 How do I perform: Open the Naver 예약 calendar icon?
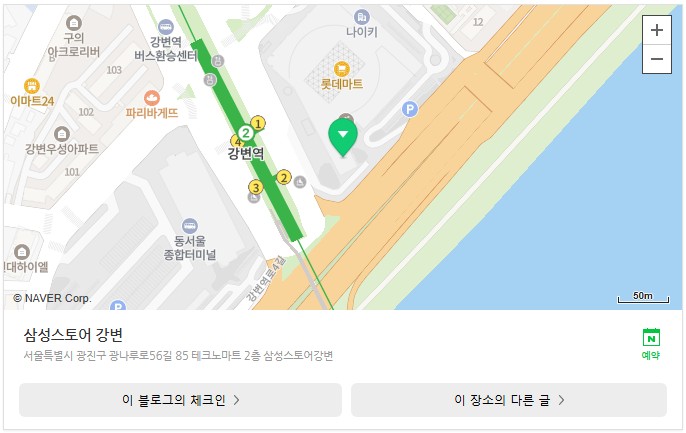click(651, 337)
